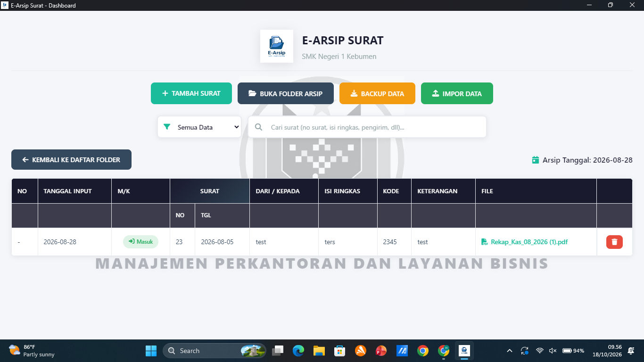The image size is (644, 362).
Task: Open the weather widget showing 86°F
Action: click(x=32, y=351)
